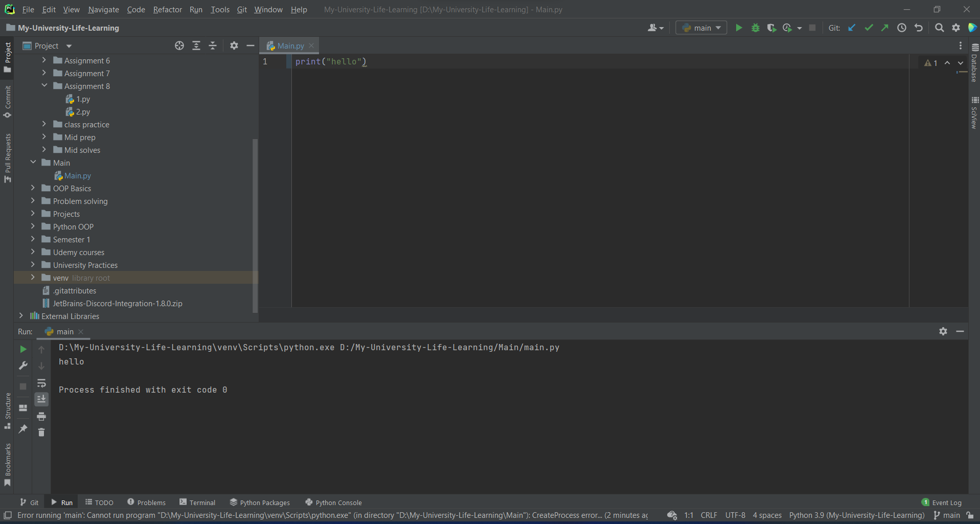Open Main.py from the project tree
This screenshot has width=980, height=524.
(x=78, y=175)
